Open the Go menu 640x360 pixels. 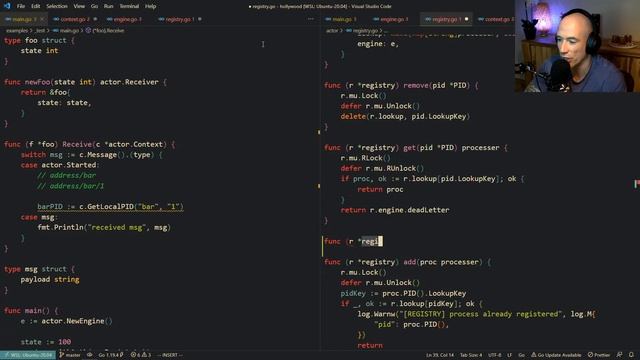pos(94,6)
